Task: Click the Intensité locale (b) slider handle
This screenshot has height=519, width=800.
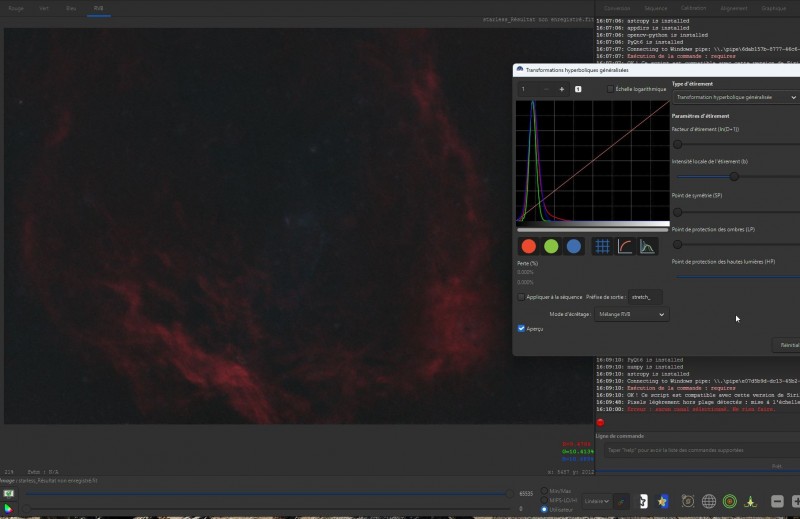Action: (734, 177)
